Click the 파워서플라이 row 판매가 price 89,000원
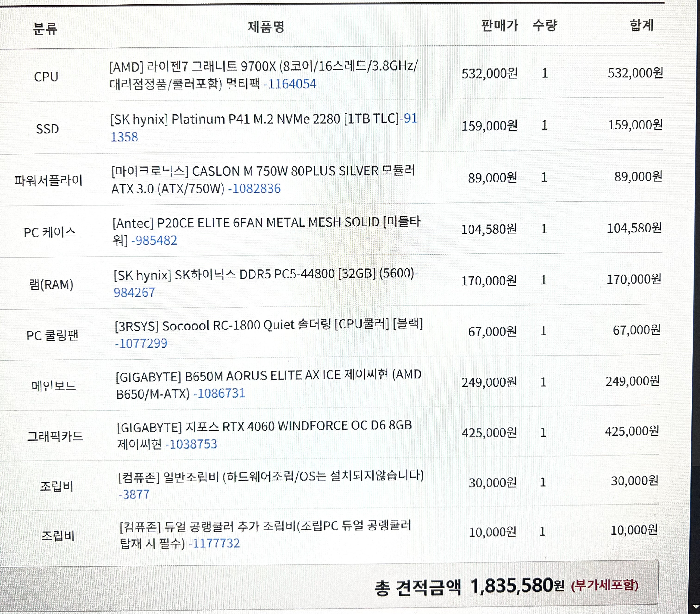This screenshot has width=700, height=614. pyautogui.click(x=493, y=178)
